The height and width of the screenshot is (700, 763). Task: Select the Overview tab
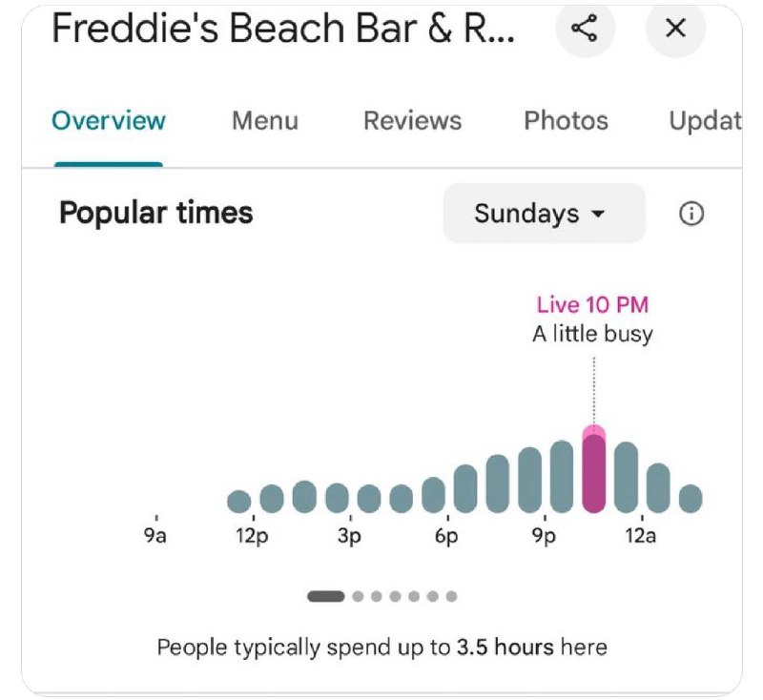tap(109, 121)
